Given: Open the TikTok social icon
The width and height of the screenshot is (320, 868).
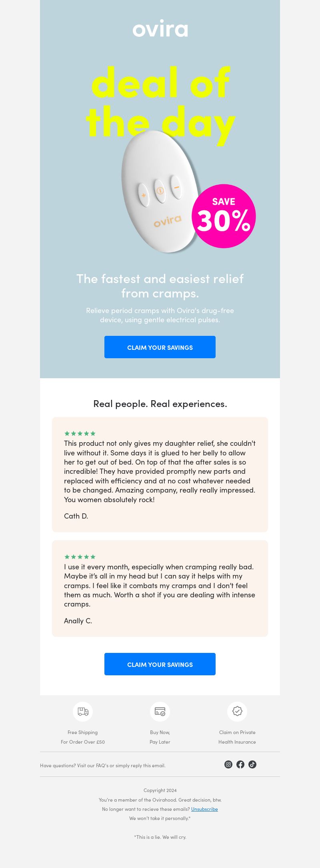Looking at the screenshot, I should click(252, 764).
